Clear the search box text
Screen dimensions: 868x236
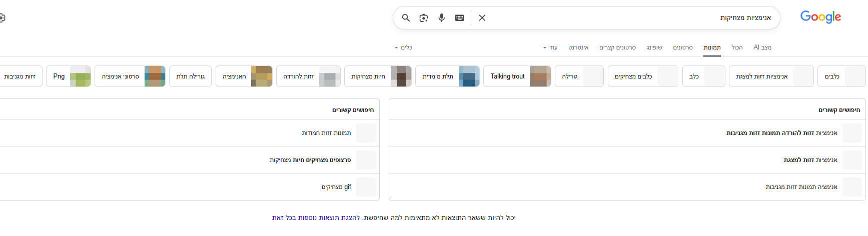coord(482,18)
